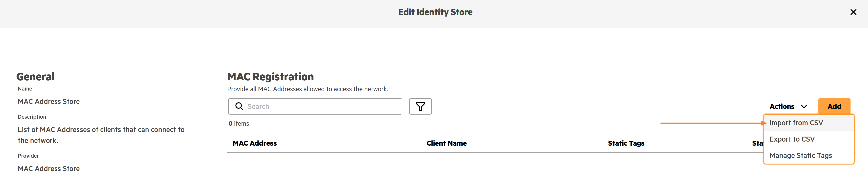
Task: Sort by MAC Address column header
Action: click(255, 143)
